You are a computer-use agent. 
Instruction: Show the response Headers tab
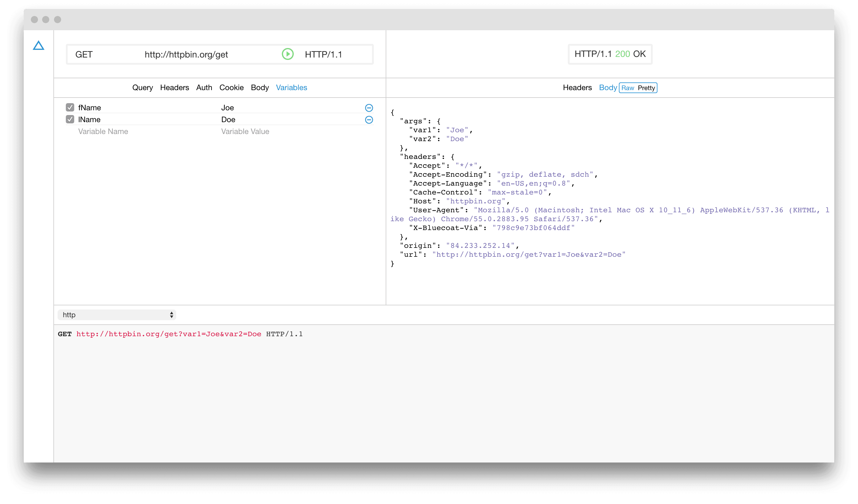point(577,87)
